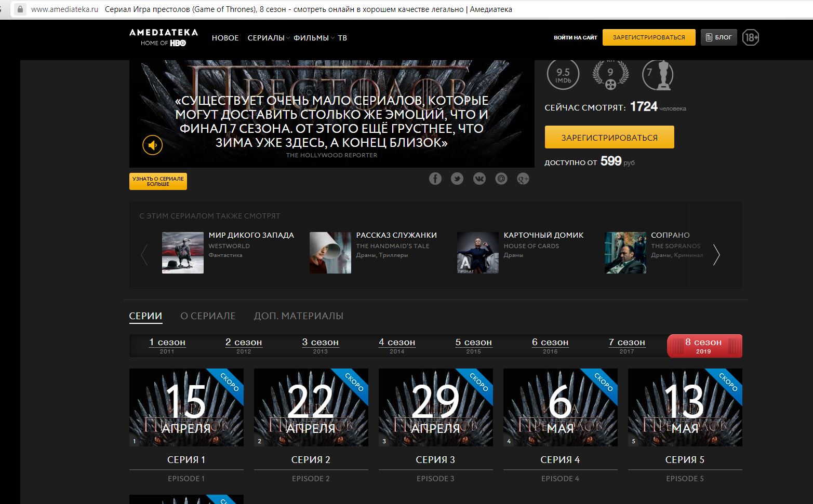This screenshot has width=813, height=504.
Task: Switch to the О СЕРИАЛЕ tab
Action: [x=208, y=316]
